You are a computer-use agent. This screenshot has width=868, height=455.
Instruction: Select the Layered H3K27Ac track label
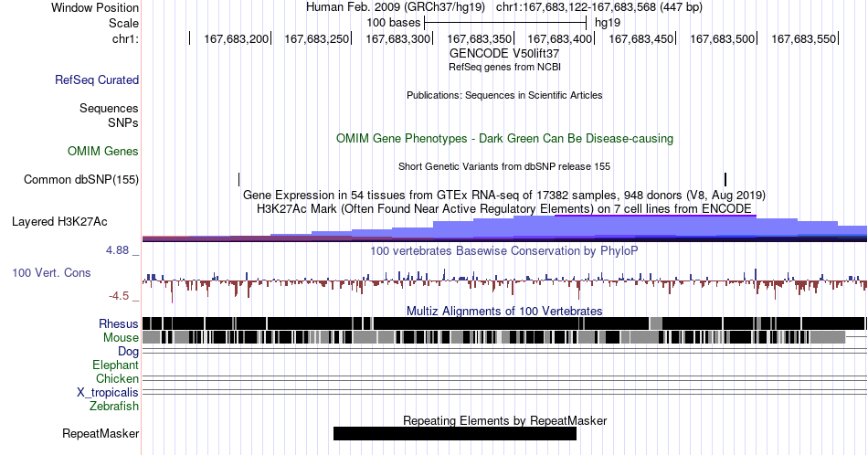coord(59,221)
